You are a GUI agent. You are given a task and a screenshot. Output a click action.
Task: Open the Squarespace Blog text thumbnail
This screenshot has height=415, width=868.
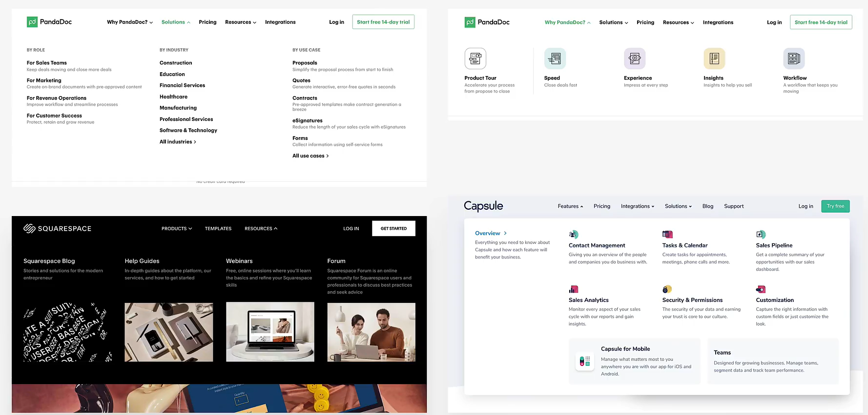point(67,332)
